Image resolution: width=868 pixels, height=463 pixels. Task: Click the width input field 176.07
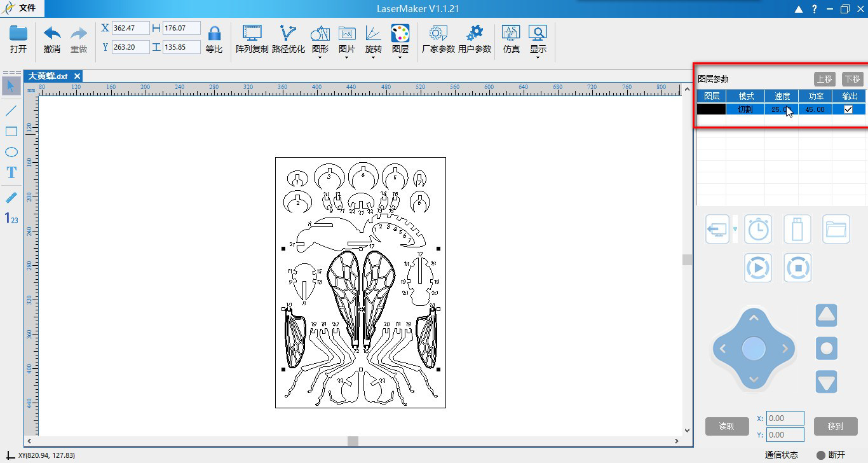181,28
